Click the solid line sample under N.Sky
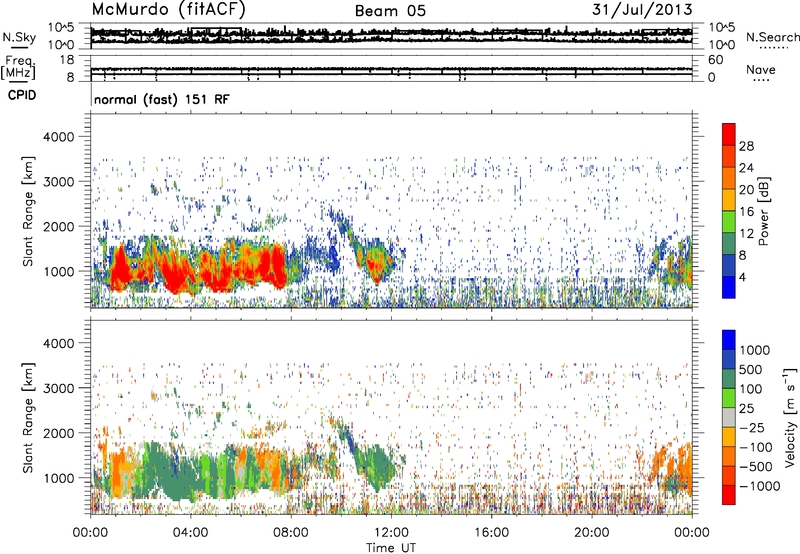800x554 pixels. pyautogui.click(x=18, y=47)
